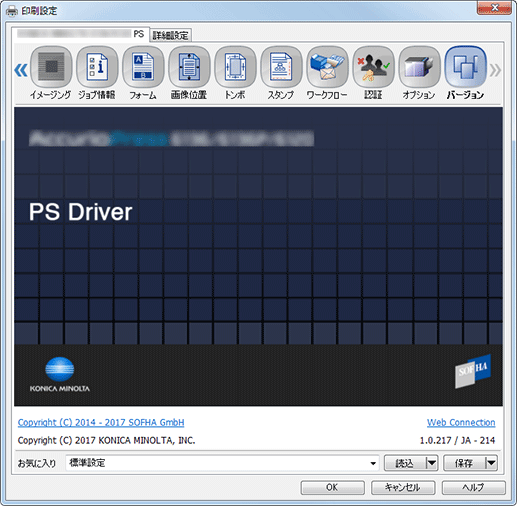Open the お気に入り 標準設定 dropdown
Viewport: 517px width, 506px height.
pyautogui.click(x=222, y=463)
